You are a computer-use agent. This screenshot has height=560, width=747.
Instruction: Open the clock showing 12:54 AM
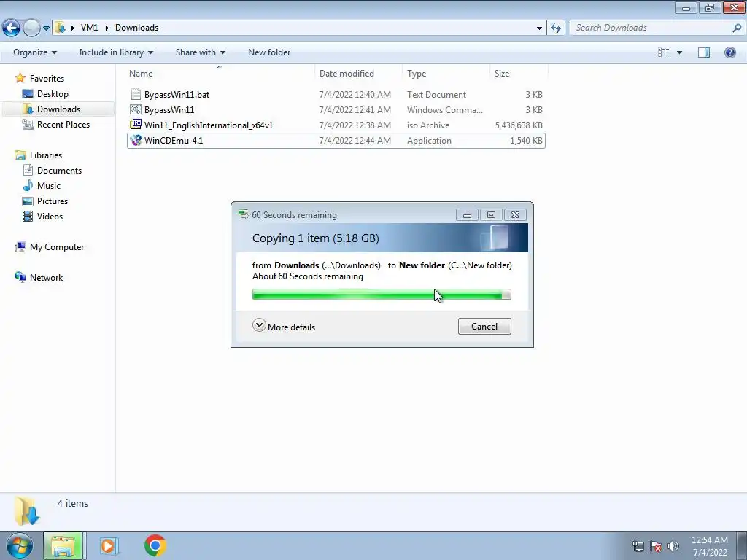(709, 546)
